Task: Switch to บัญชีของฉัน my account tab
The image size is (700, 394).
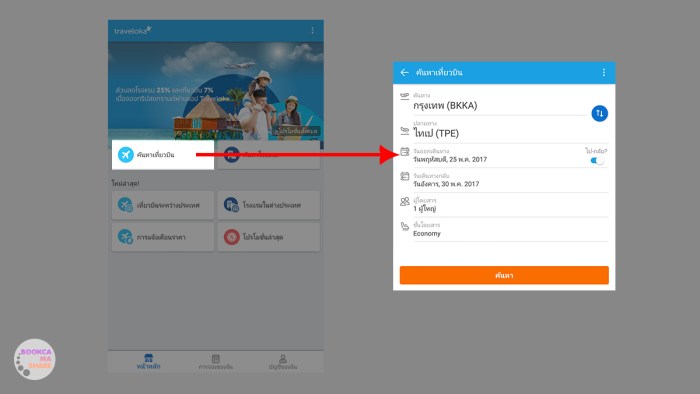Action: (x=283, y=361)
